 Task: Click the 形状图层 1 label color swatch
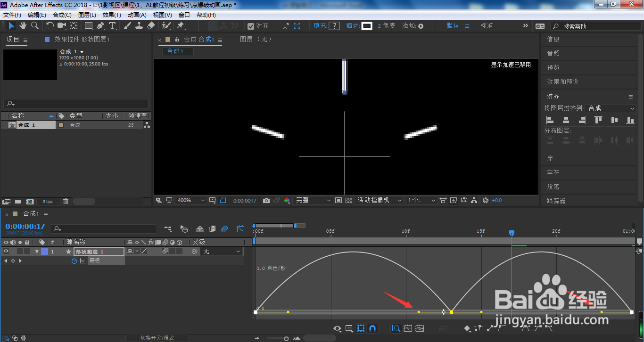(44, 252)
